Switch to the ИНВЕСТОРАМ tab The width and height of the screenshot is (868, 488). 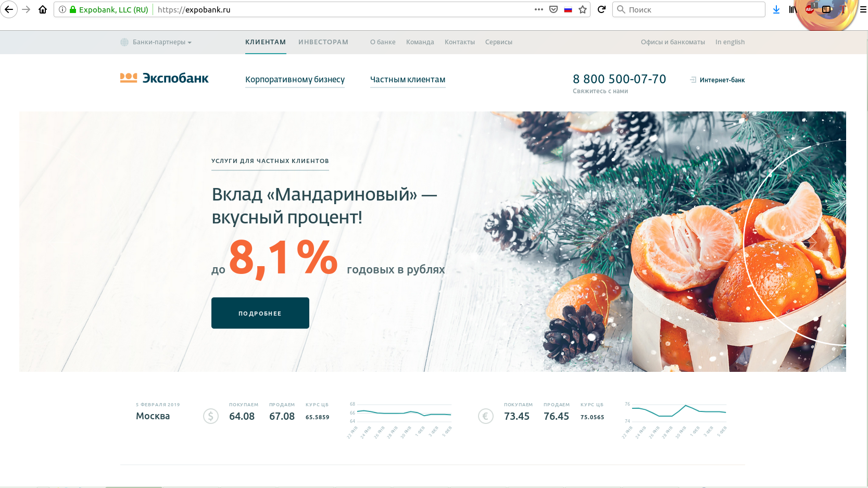323,42
